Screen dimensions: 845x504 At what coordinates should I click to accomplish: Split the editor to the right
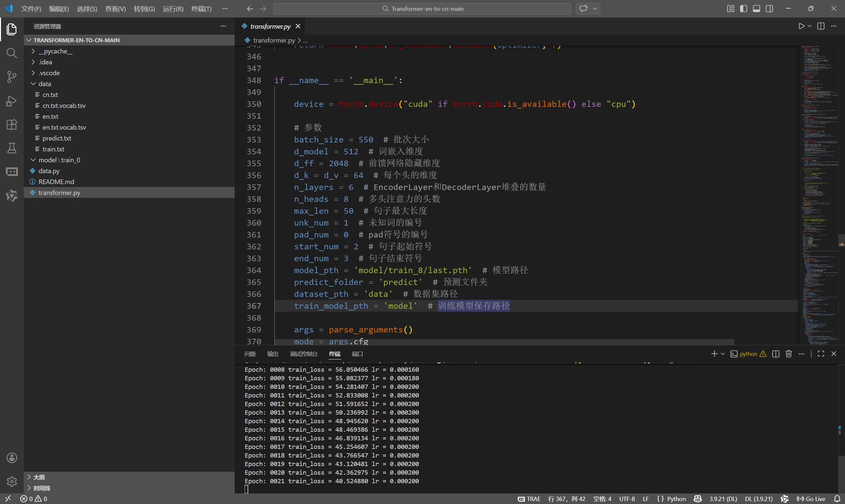click(821, 26)
